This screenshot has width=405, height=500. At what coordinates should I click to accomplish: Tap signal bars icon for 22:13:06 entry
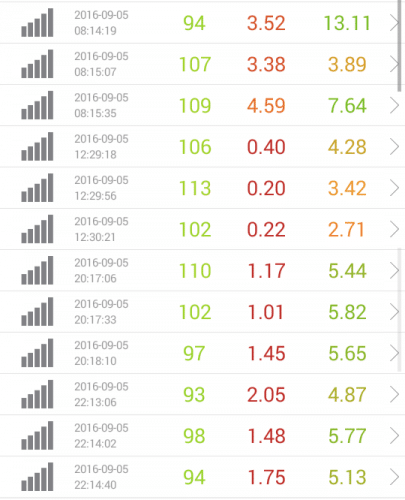pyautogui.click(x=37, y=394)
